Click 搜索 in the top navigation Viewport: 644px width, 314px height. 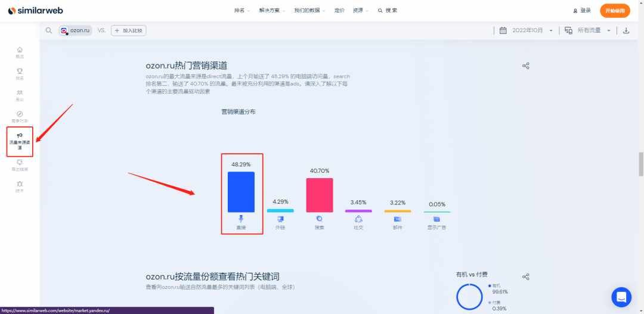[388, 11]
